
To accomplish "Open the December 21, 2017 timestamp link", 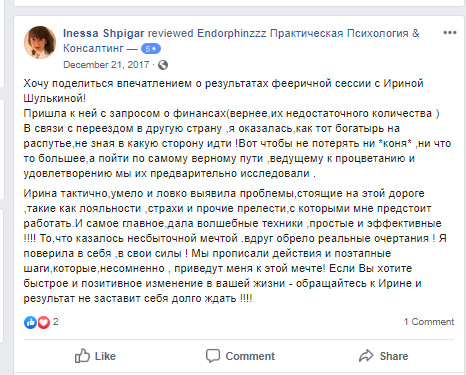I will coord(106,65).
